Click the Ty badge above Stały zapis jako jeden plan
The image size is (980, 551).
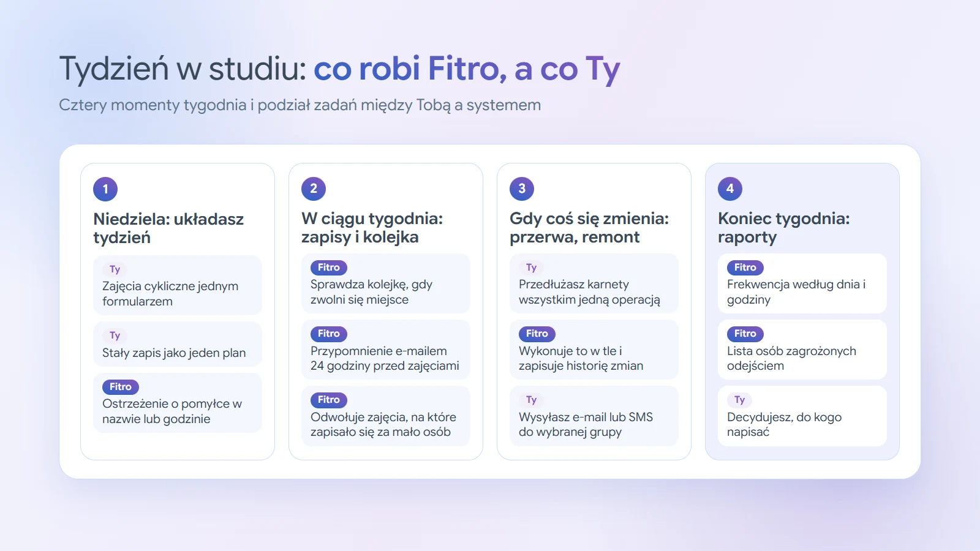(x=115, y=335)
